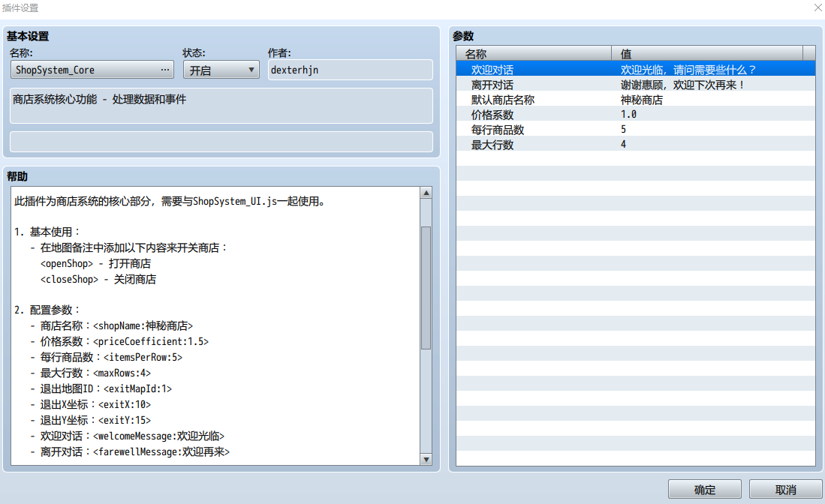Cancel with the 取消 button

coord(785,490)
